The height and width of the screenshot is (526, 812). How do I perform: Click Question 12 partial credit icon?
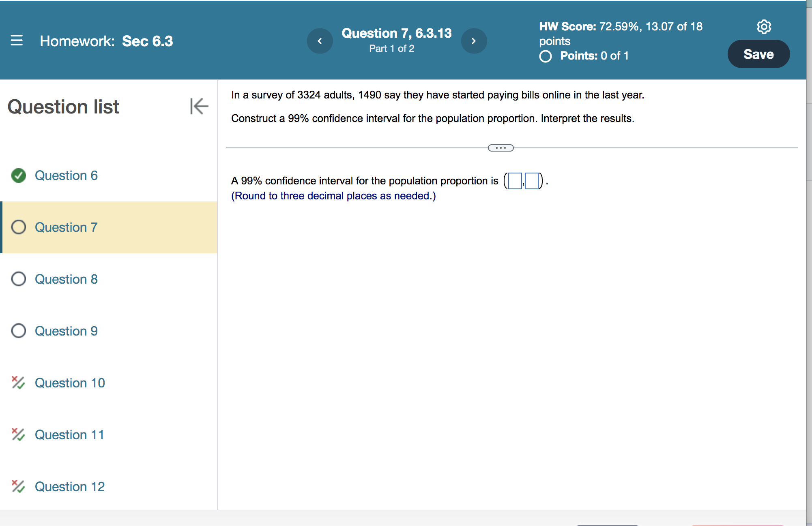pyautogui.click(x=18, y=486)
